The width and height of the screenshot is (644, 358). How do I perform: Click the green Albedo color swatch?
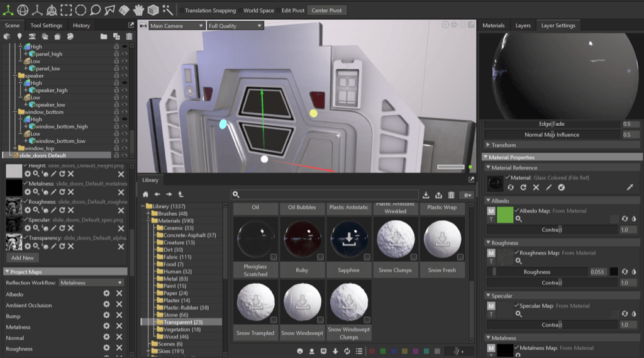[x=505, y=215]
